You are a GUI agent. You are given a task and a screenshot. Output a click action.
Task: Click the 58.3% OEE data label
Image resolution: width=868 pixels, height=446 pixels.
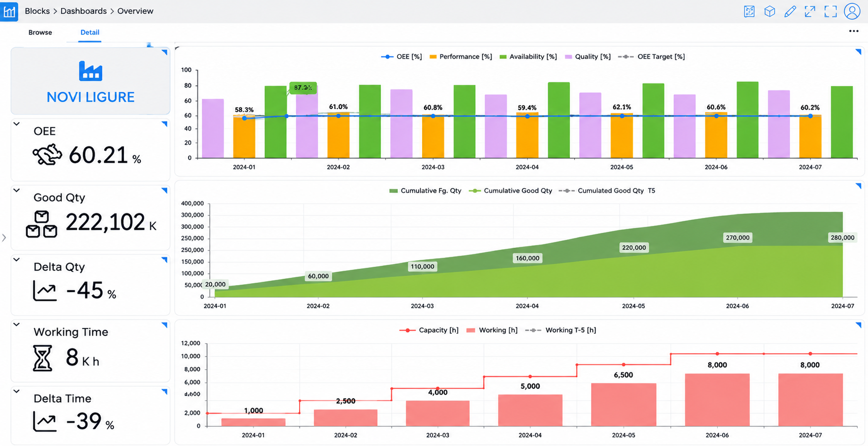[244, 110]
